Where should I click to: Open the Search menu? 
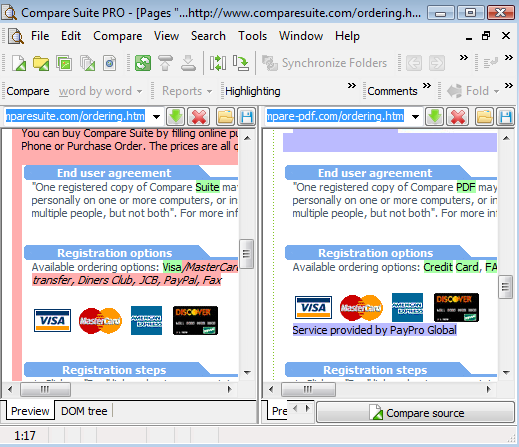pyautogui.click(x=208, y=36)
